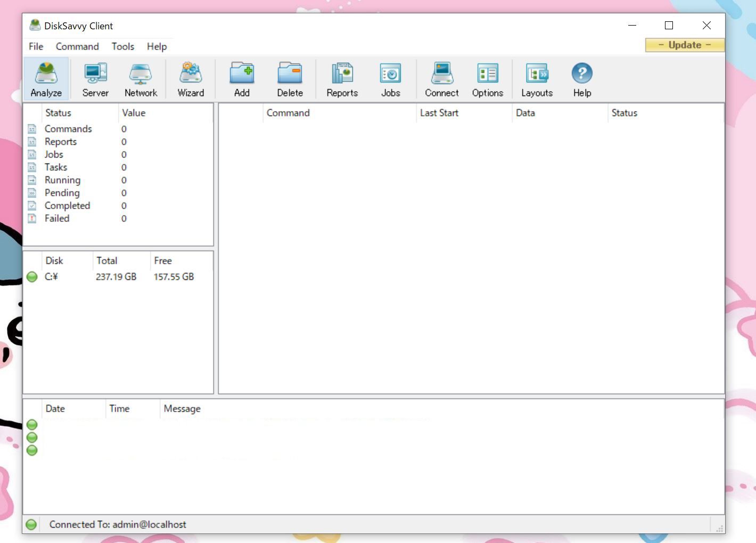This screenshot has width=756, height=543.
Task: Open the Network toolbar icon
Action: pyautogui.click(x=141, y=79)
